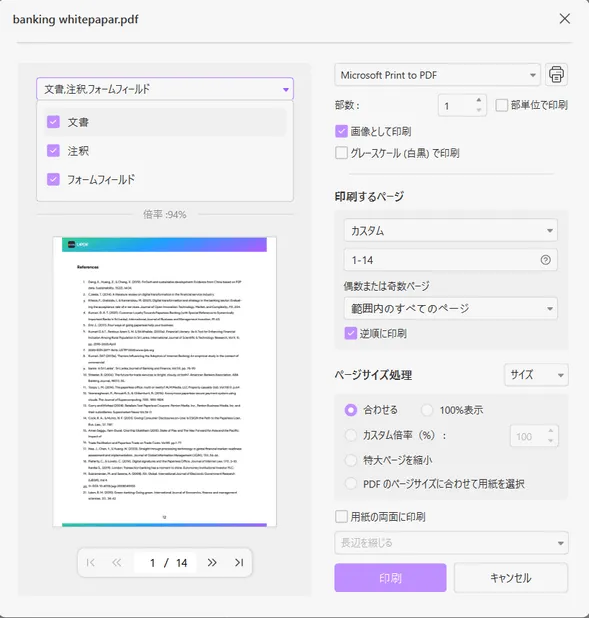Click the 印刷 print button
Image resolution: width=589 pixels, height=618 pixels.
pyautogui.click(x=390, y=578)
